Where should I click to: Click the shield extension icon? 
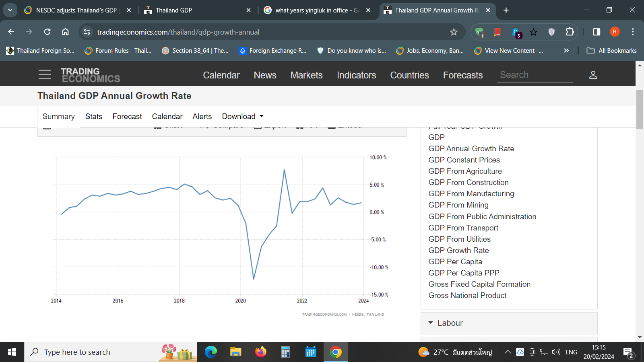(551, 32)
